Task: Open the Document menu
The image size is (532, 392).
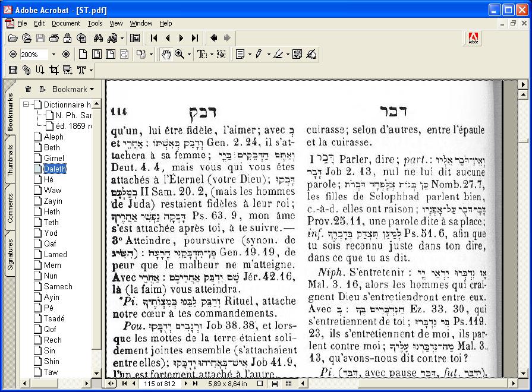Action: [66, 23]
